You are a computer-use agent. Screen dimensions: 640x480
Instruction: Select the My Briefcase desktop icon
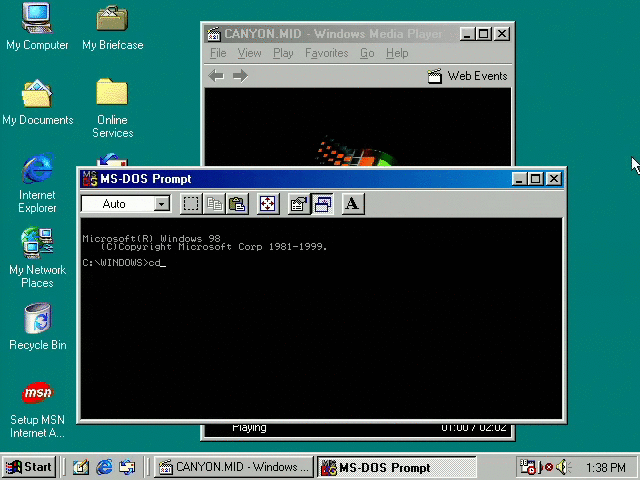click(112, 18)
